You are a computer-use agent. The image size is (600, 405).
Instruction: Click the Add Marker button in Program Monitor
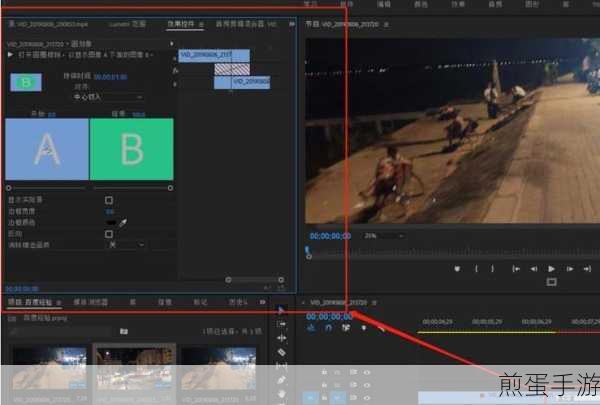457,269
